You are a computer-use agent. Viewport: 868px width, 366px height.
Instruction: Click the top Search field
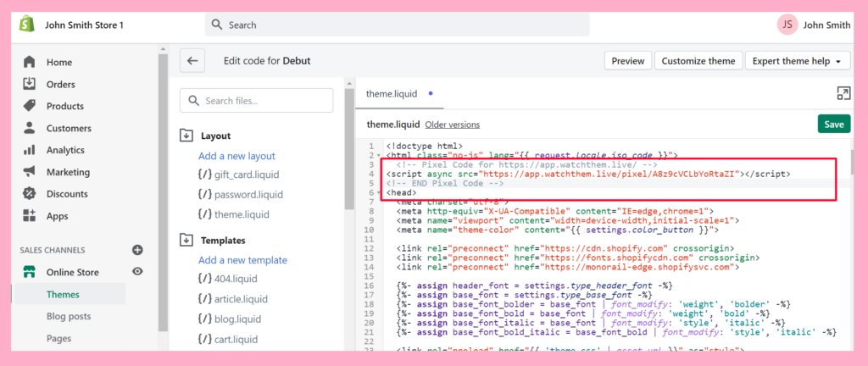pyautogui.click(x=397, y=25)
